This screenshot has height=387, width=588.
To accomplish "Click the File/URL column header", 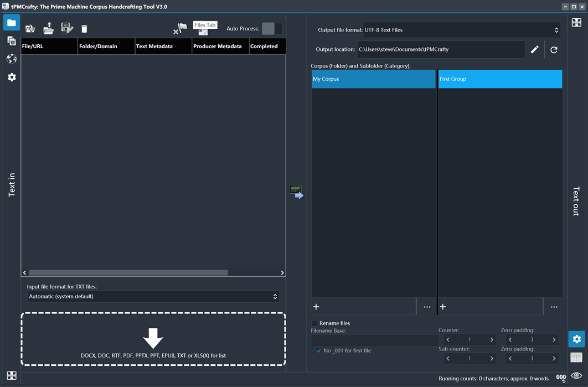I will tap(49, 46).
